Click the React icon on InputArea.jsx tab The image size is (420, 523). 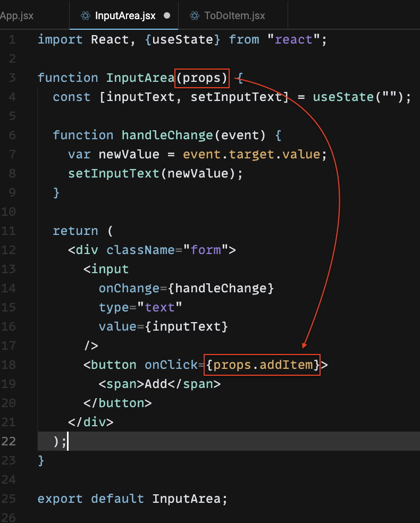[x=86, y=15]
